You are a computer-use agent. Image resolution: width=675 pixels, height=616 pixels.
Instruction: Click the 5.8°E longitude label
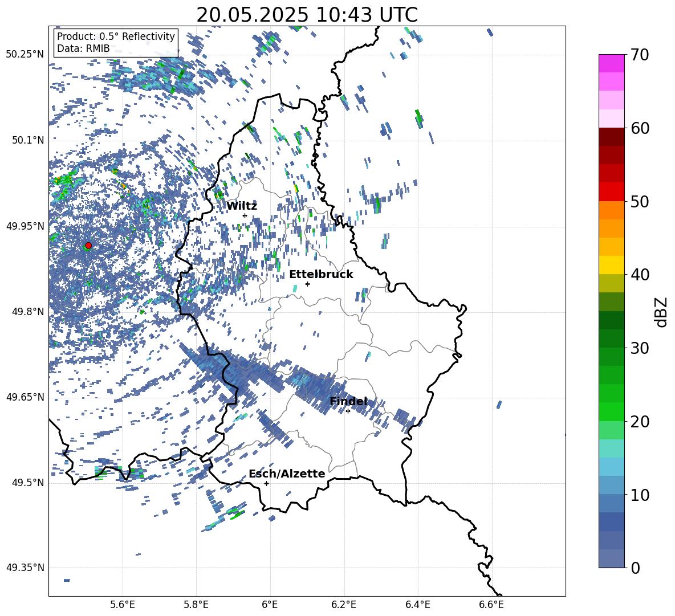coord(196,605)
